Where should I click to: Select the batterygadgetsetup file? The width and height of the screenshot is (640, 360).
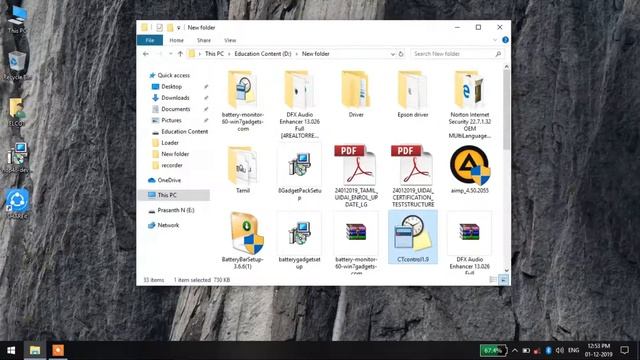coord(300,240)
